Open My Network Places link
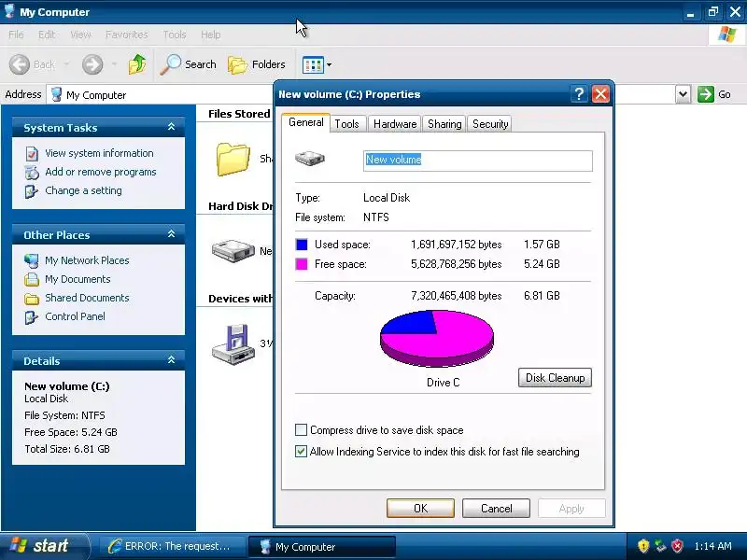The width and height of the screenshot is (747, 560). click(x=87, y=260)
